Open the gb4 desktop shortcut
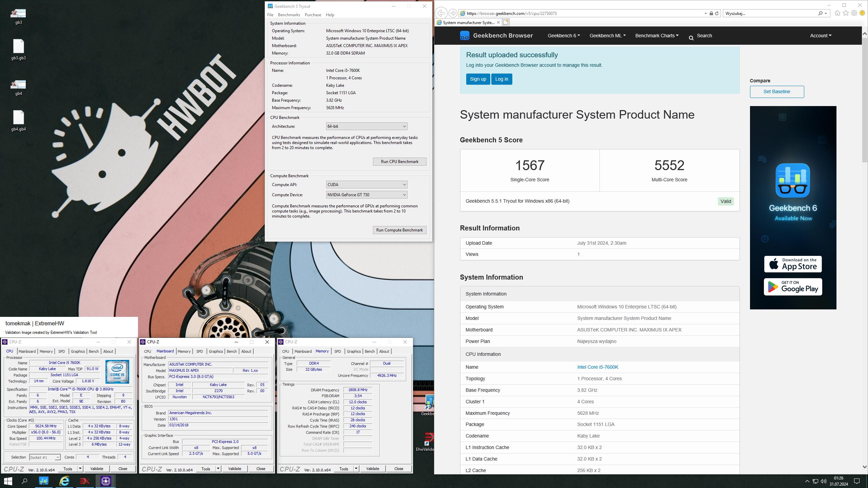Image resolution: width=868 pixels, height=488 pixels. (18, 87)
